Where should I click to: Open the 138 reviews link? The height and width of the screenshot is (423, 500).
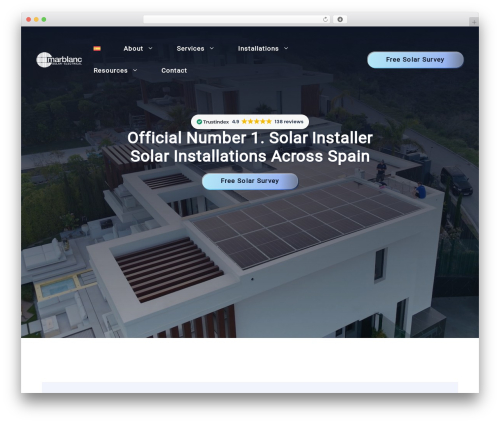pos(289,122)
